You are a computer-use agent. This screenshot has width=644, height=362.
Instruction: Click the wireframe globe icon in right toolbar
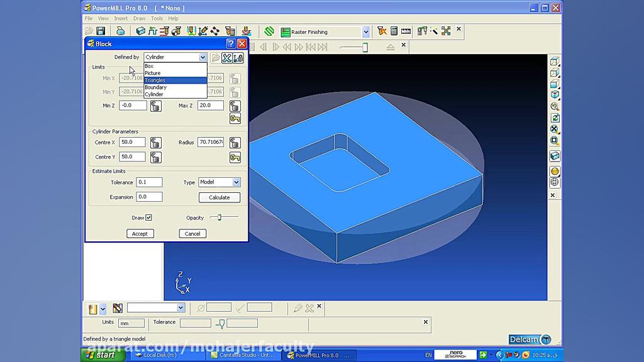point(555,183)
